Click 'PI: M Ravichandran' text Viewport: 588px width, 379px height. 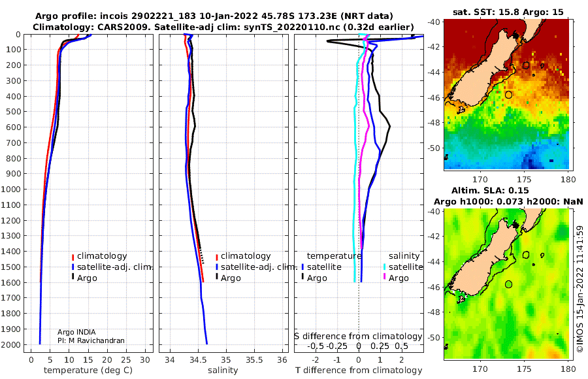[91, 340]
